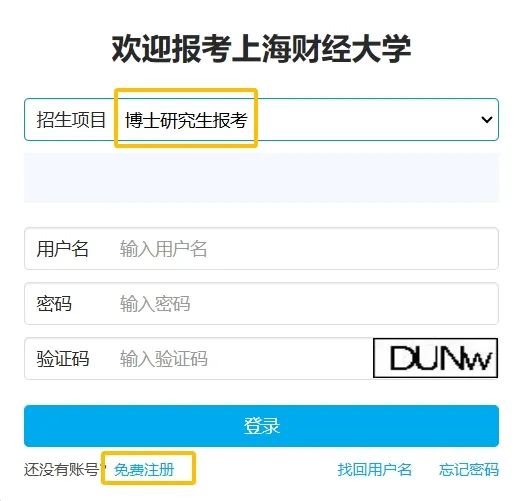
Task: Open the 免费注册 registration link
Action: pyautogui.click(x=144, y=470)
